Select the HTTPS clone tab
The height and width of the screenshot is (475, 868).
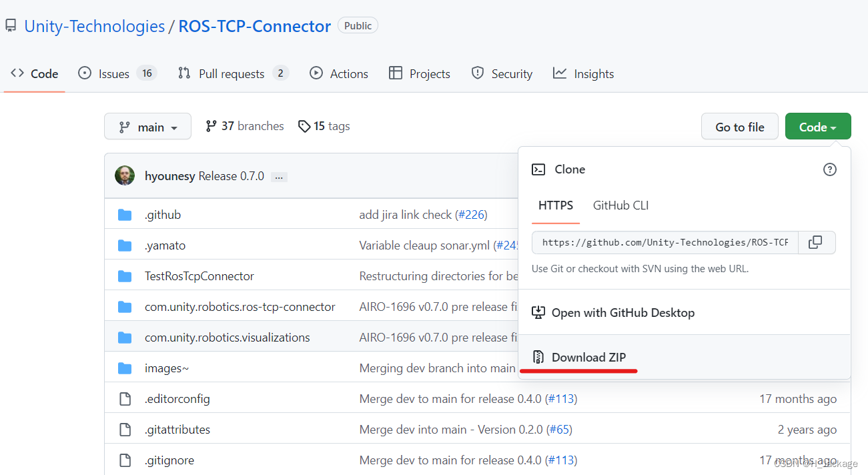pos(556,205)
